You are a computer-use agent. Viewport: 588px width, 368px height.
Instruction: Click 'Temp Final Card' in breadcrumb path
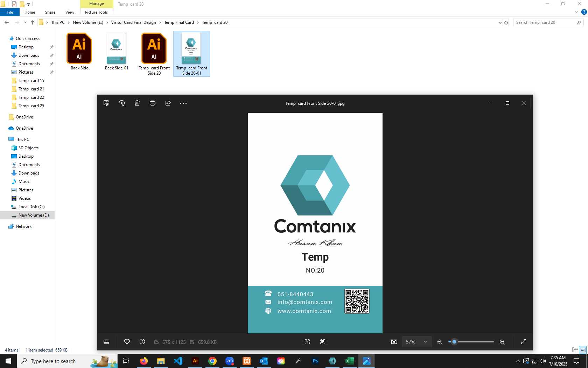click(179, 22)
